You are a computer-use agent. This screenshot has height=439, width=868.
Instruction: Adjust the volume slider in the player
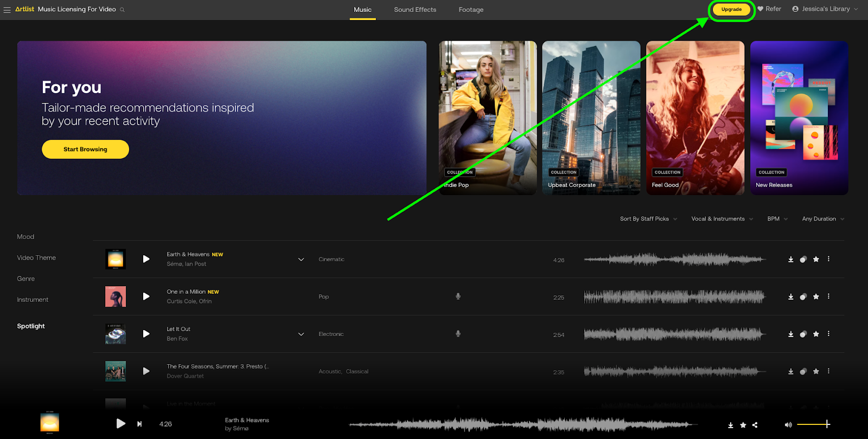pos(814,424)
